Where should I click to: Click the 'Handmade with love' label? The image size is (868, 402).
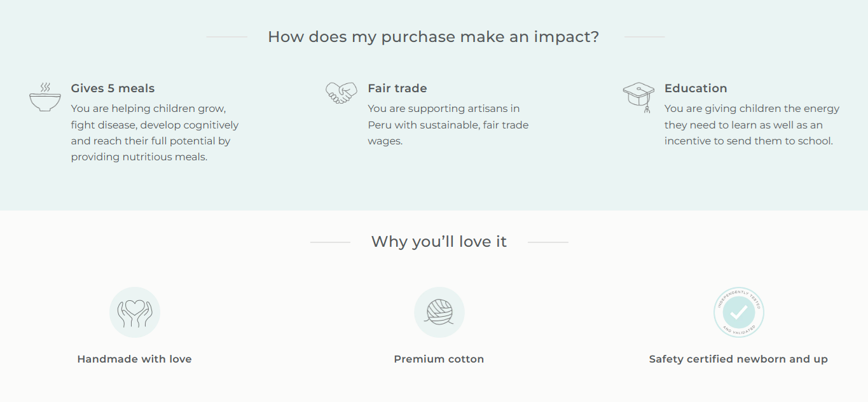pos(134,359)
